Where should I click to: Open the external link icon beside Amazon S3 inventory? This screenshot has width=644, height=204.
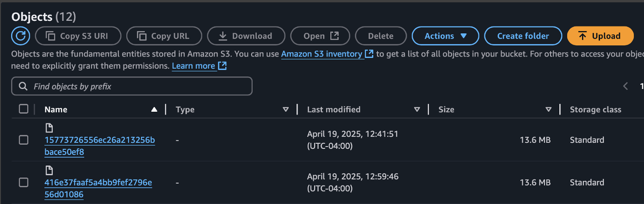click(x=369, y=54)
